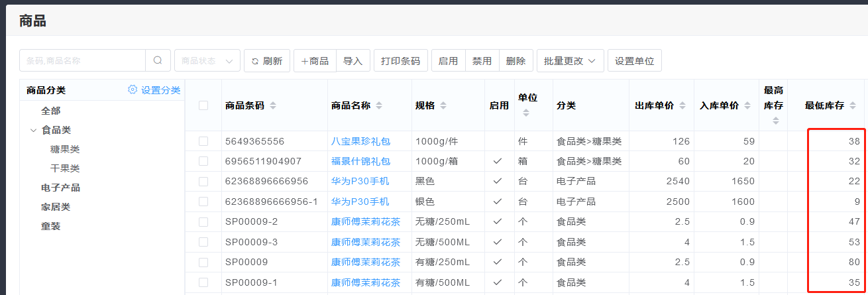868x295 pixels.
Task: Open the 福景什锦礼包 product link
Action: (x=360, y=161)
